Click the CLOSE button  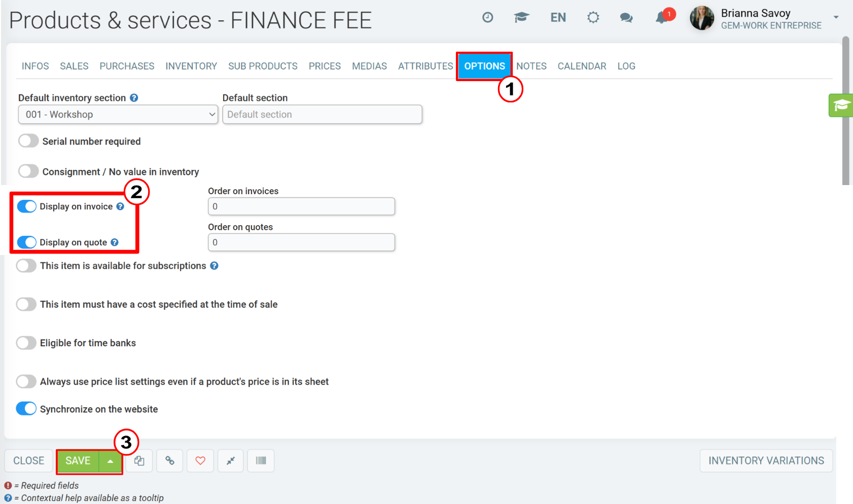(x=29, y=460)
